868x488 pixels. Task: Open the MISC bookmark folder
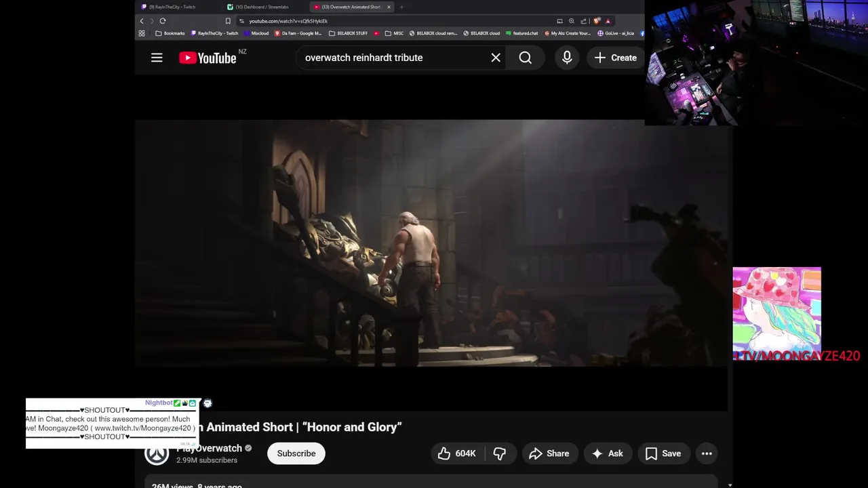394,33
